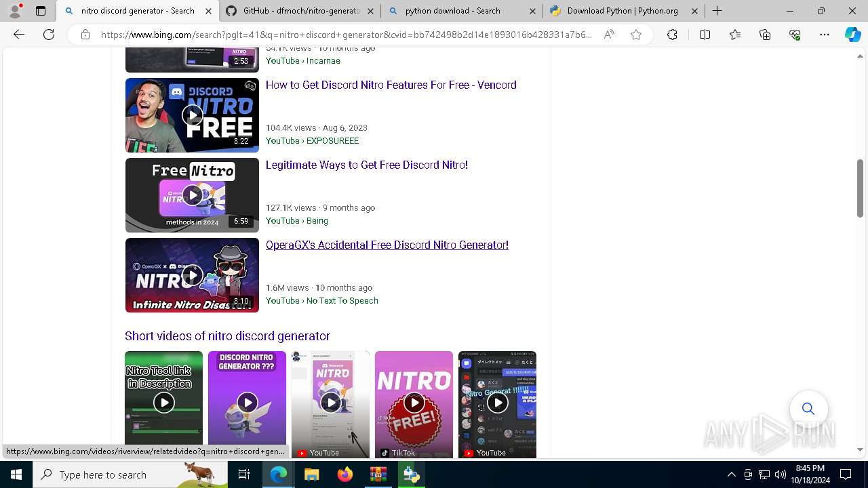Open the browser profile icon
The image size is (868, 488).
click(x=15, y=11)
